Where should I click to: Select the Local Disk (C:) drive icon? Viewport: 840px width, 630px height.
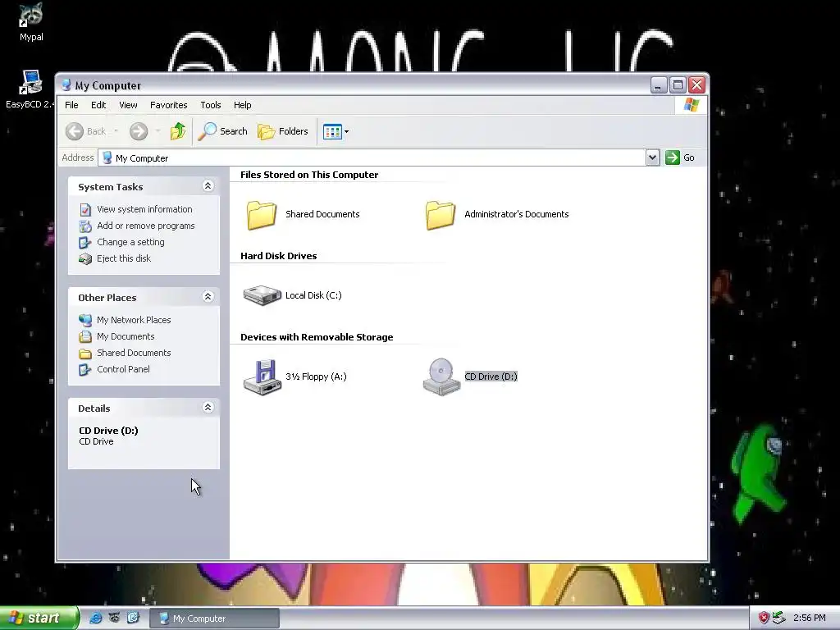262,295
